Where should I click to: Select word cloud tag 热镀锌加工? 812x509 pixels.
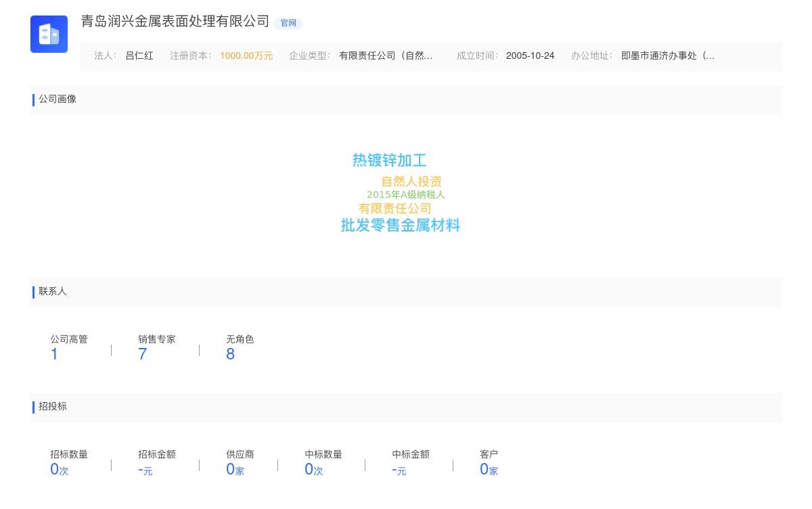coord(389,160)
